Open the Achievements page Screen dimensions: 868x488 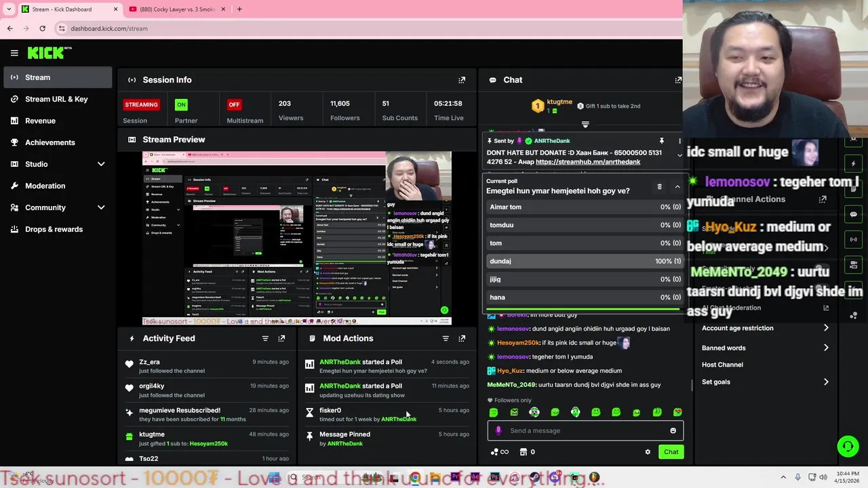point(58,142)
